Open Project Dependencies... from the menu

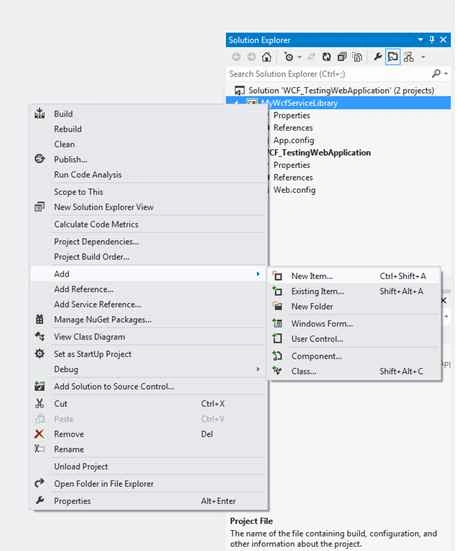(x=96, y=242)
